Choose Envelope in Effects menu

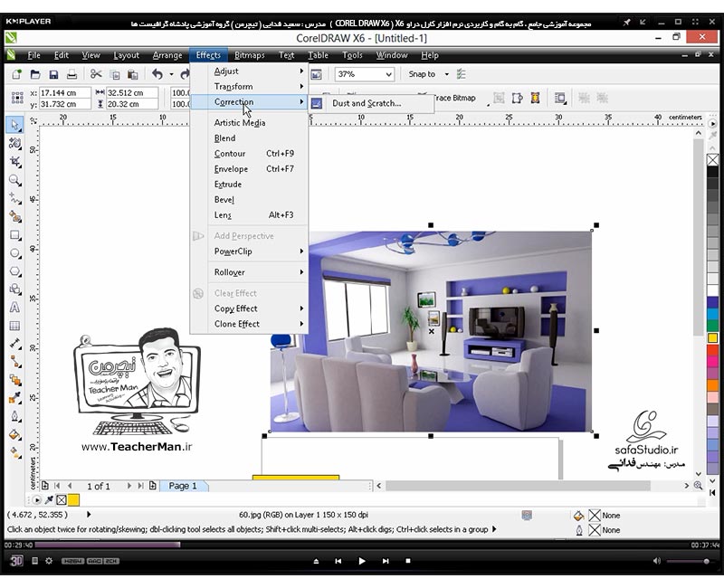tap(250, 168)
